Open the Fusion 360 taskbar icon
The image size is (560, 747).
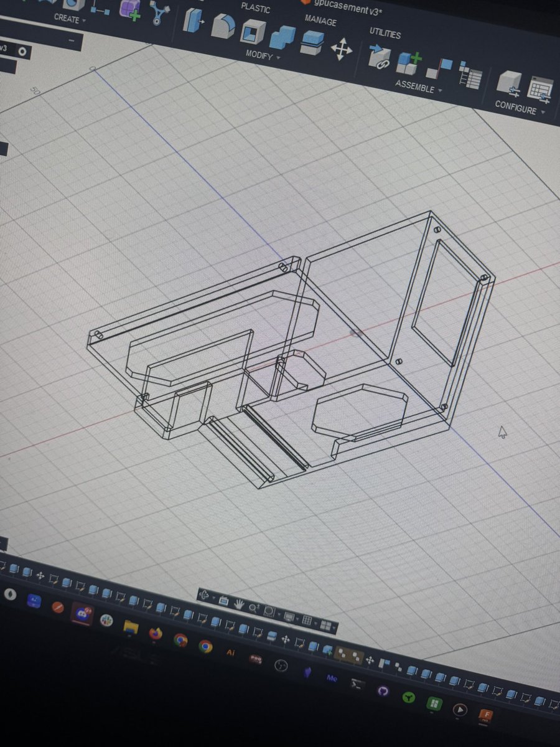coord(487,716)
